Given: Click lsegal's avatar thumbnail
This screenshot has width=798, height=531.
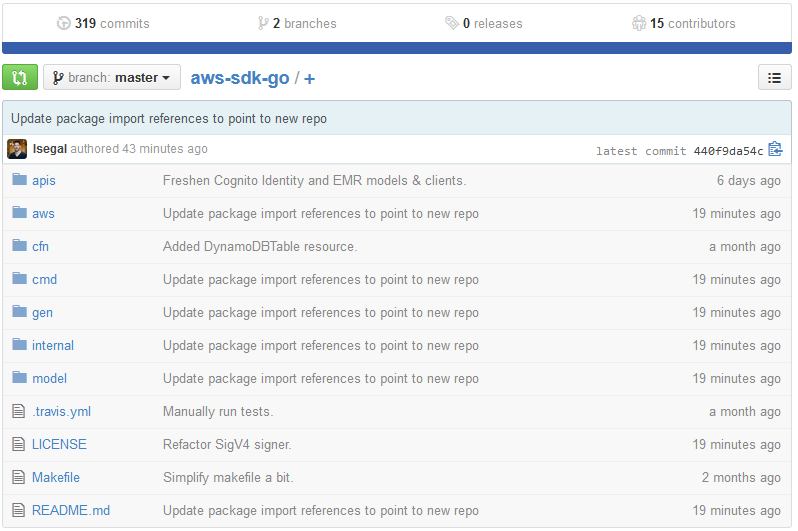Looking at the screenshot, I should pyautogui.click(x=17, y=149).
